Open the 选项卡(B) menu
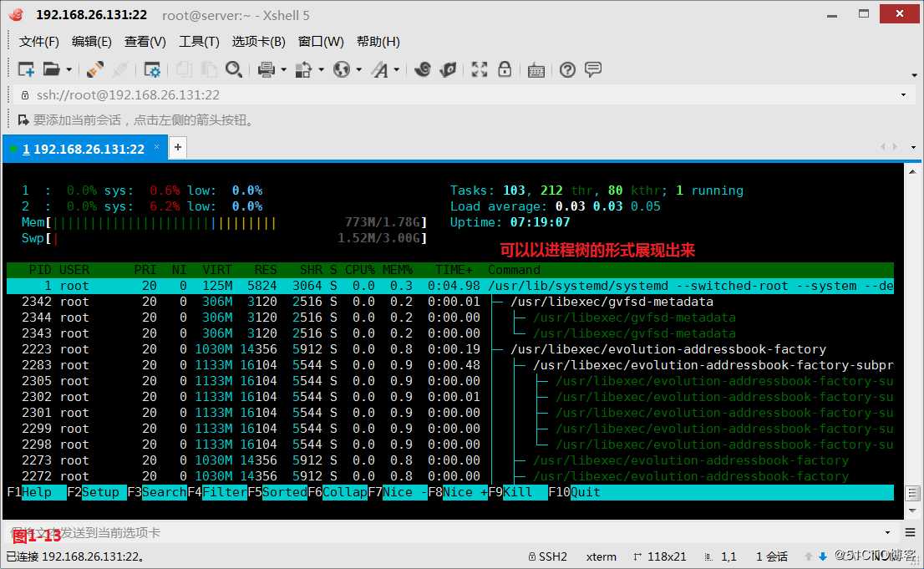This screenshot has height=569, width=924. pos(259,41)
